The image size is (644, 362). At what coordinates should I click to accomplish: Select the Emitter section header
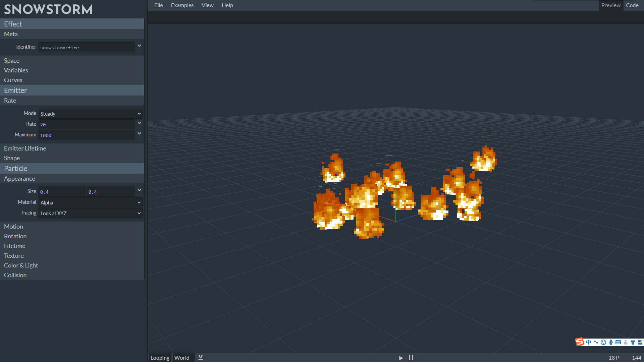pyautogui.click(x=72, y=90)
